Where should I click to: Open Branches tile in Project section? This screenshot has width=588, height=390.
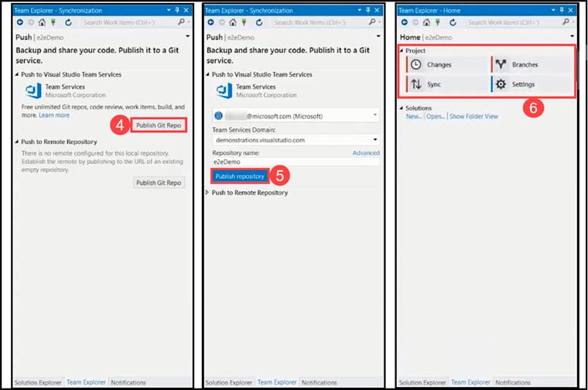coord(532,64)
